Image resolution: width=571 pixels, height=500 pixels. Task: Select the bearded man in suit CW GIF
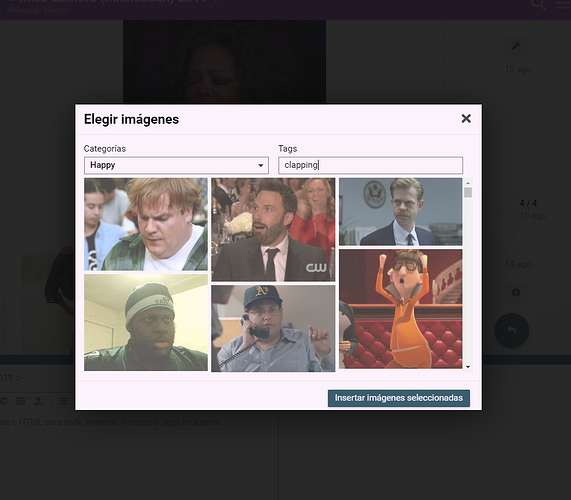pyautogui.click(x=273, y=229)
